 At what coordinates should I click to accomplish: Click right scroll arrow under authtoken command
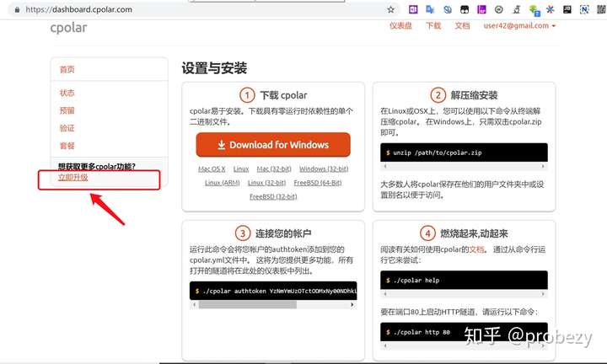(352, 305)
